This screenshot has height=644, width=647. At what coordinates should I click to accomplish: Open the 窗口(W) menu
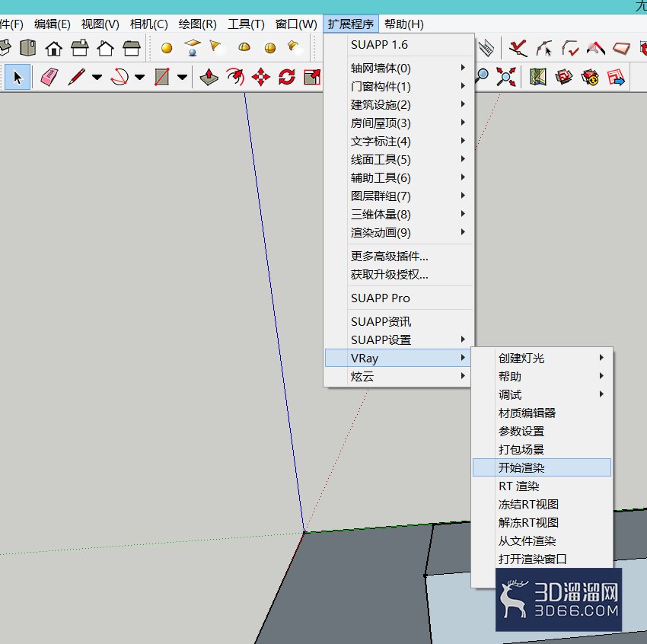click(x=296, y=24)
